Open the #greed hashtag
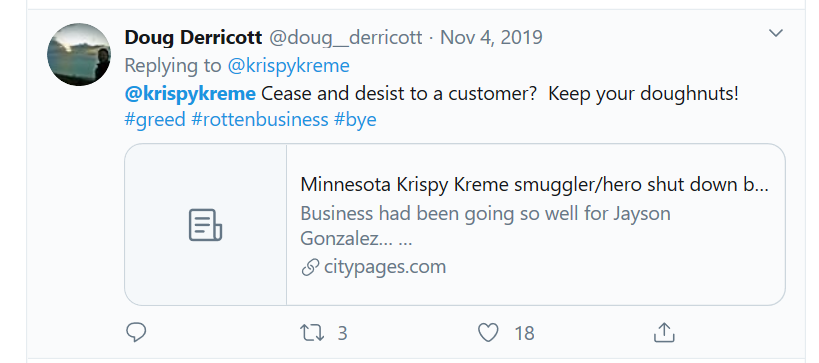This screenshot has width=819, height=363. 155,120
